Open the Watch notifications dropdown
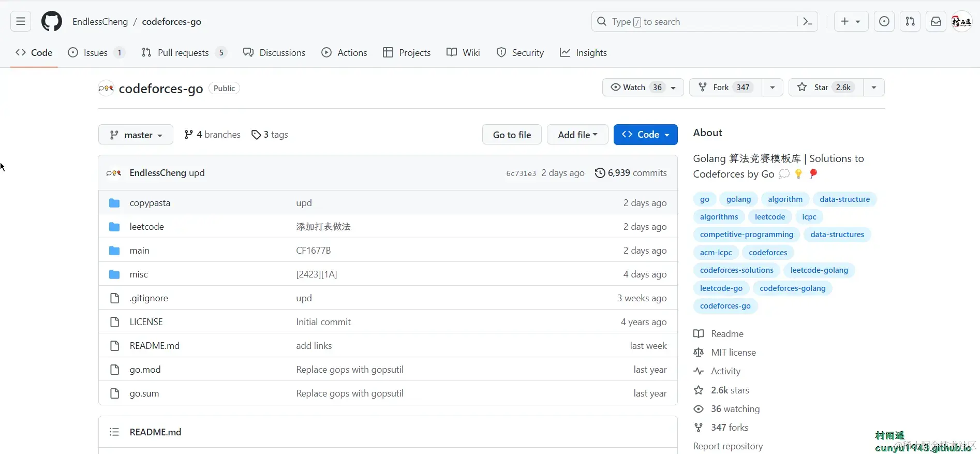The image size is (980, 454). click(x=643, y=87)
